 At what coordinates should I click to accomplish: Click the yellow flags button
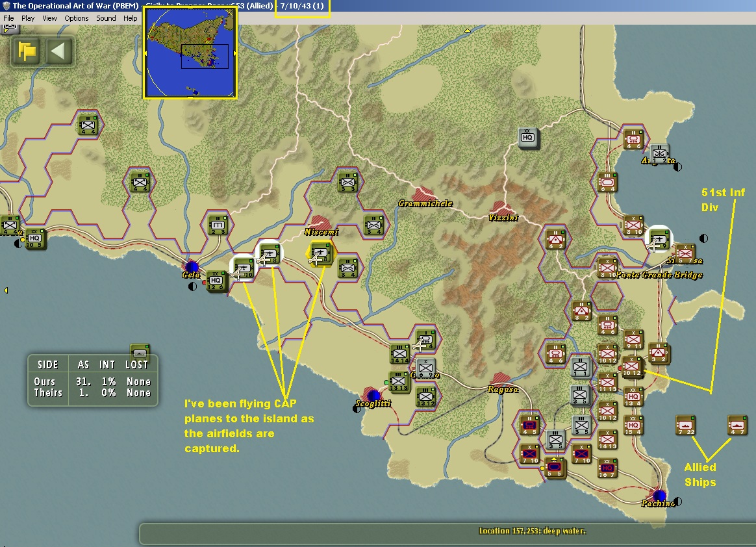tap(27, 51)
